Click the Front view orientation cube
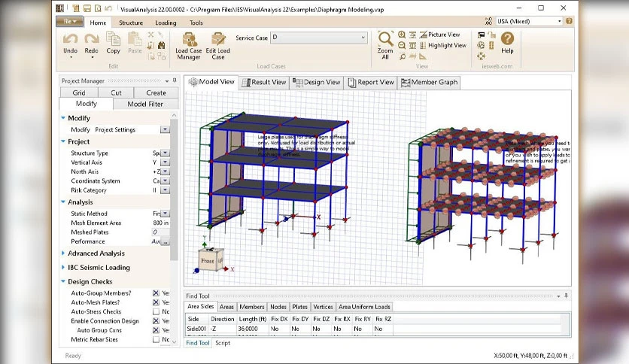The image size is (629, 364). coord(210,259)
